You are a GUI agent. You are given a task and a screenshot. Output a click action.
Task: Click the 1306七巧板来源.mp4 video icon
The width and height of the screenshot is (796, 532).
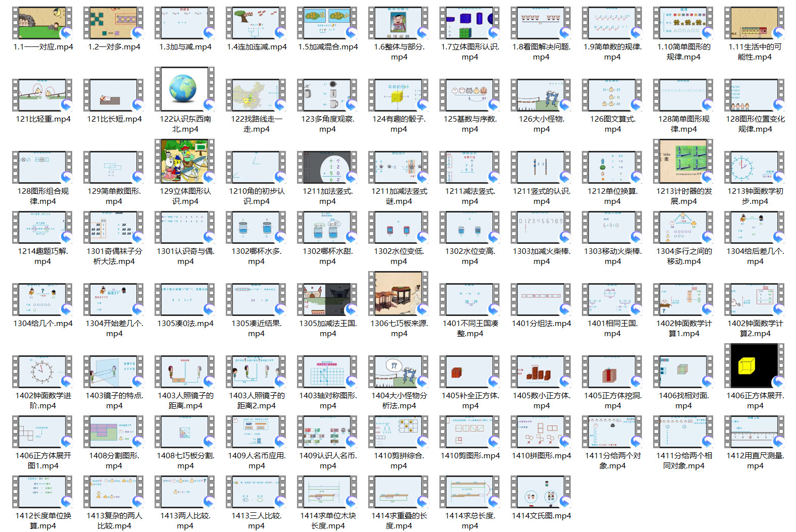398,294
